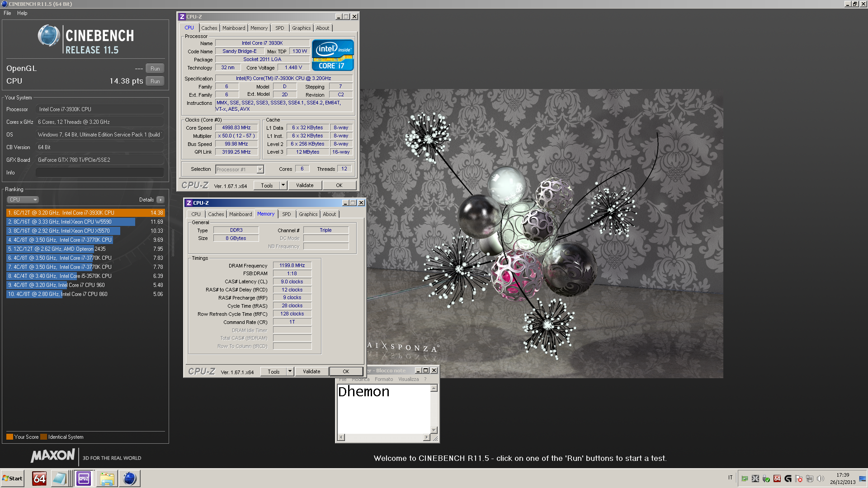Select ranking row Intel Core i7-3930K 14.38
868x488 pixels.
[x=85, y=213]
